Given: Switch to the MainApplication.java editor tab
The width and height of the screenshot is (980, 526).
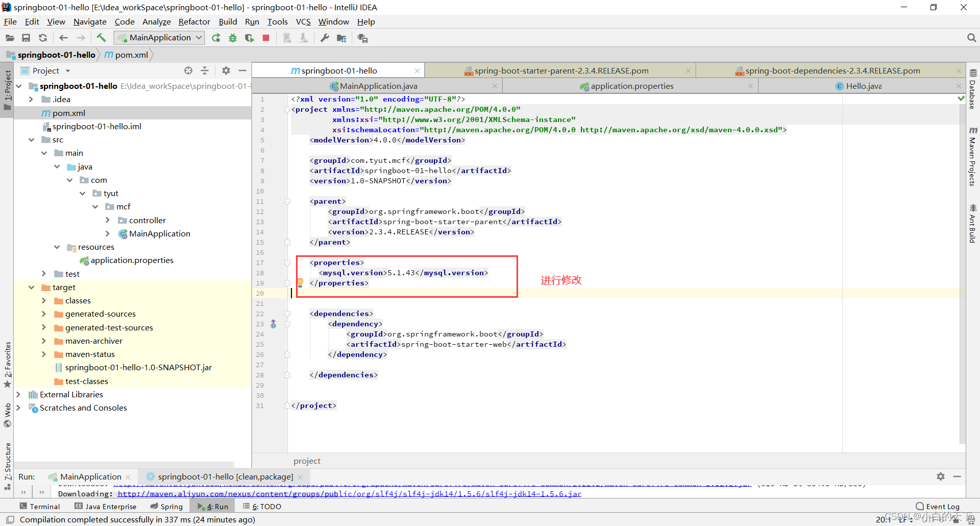Looking at the screenshot, I should (x=378, y=86).
